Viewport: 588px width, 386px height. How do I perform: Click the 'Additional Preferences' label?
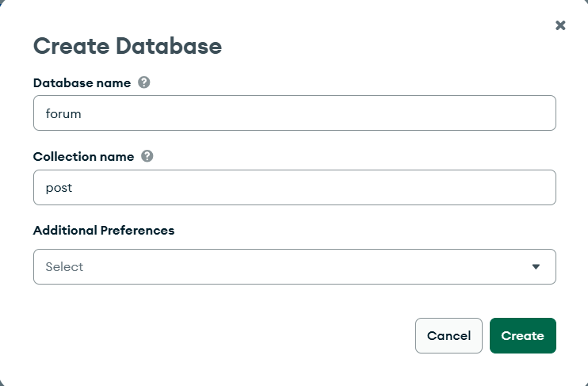(x=104, y=231)
